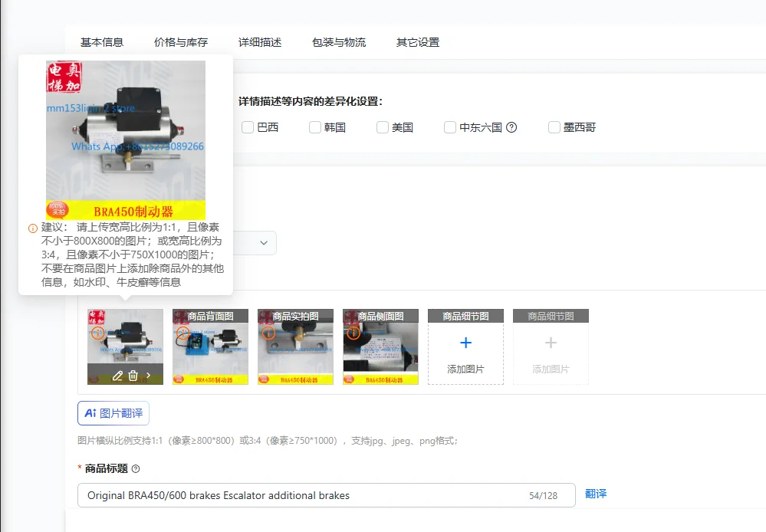This screenshot has width=766, height=532.
Task: Click the AI 图片翻译 button
Action: pyautogui.click(x=113, y=413)
